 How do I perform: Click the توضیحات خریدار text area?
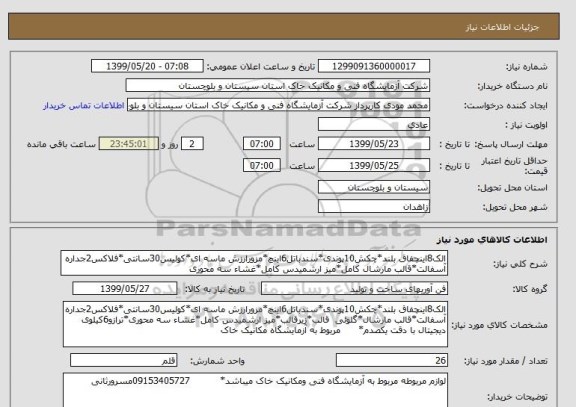click(x=255, y=390)
